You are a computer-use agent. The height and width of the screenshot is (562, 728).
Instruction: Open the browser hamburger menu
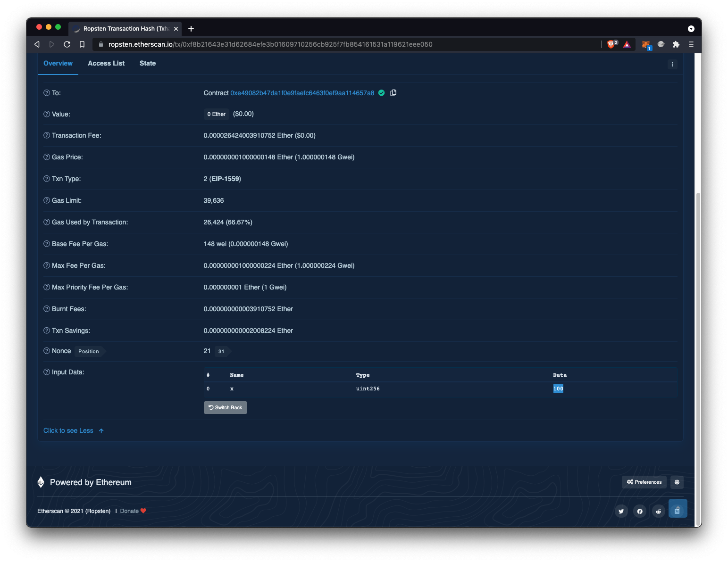[691, 44]
